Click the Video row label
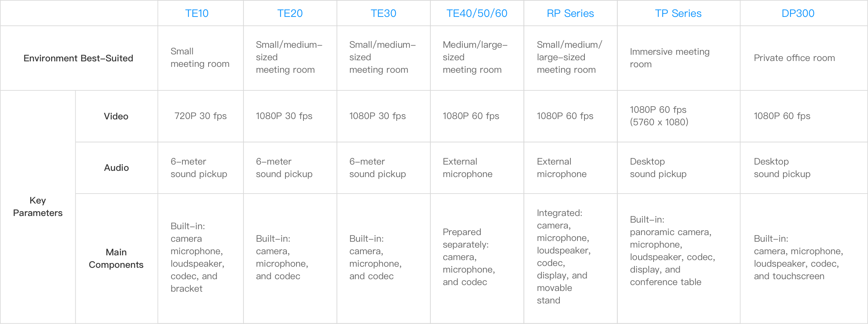 [116, 116]
